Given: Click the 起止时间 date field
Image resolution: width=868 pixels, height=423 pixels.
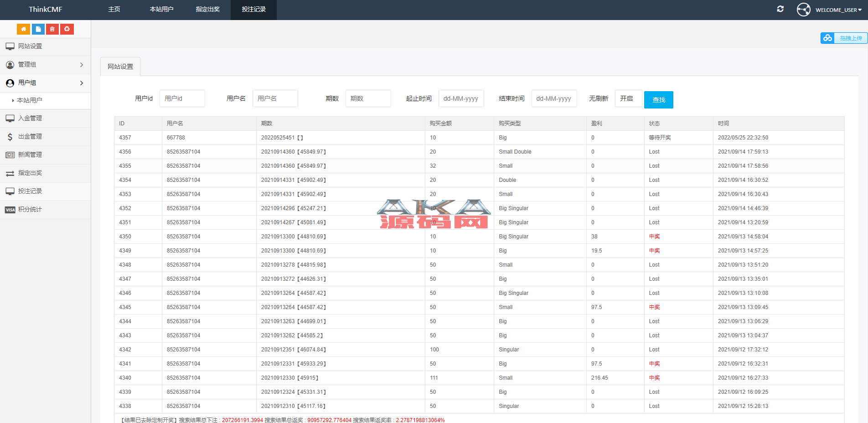Looking at the screenshot, I should [461, 98].
